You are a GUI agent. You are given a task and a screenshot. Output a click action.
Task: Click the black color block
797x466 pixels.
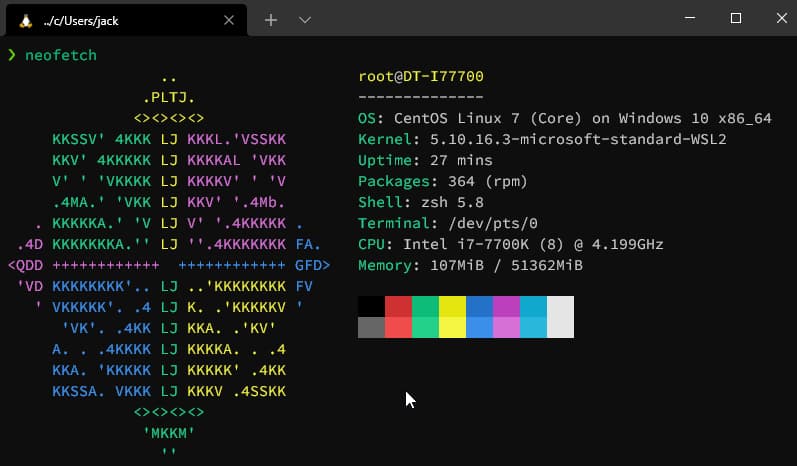click(371, 306)
